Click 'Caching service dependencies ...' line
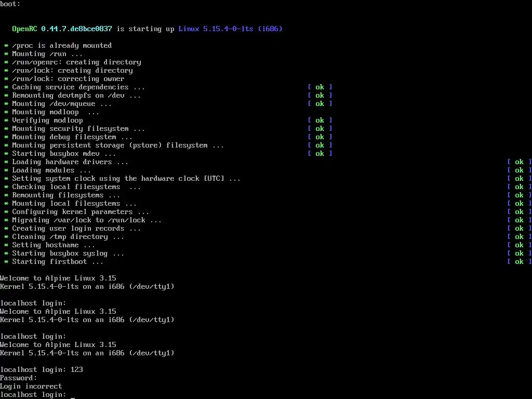This screenshot has width=532, height=399. (78, 87)
